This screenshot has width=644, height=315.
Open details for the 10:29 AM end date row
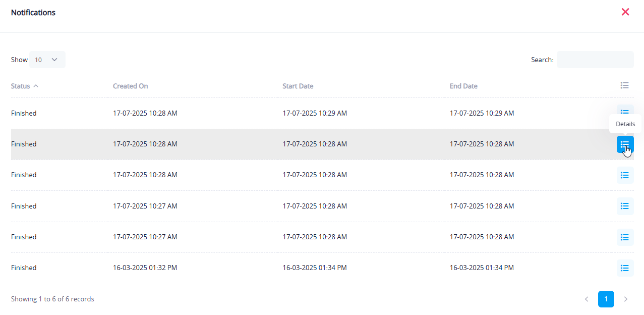(625, 111)
